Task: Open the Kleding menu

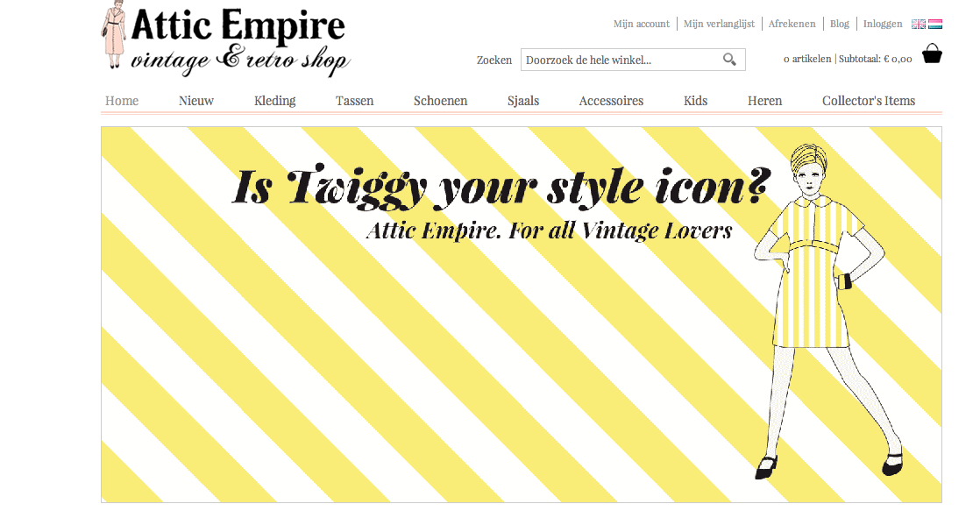Action: point(275,101)
